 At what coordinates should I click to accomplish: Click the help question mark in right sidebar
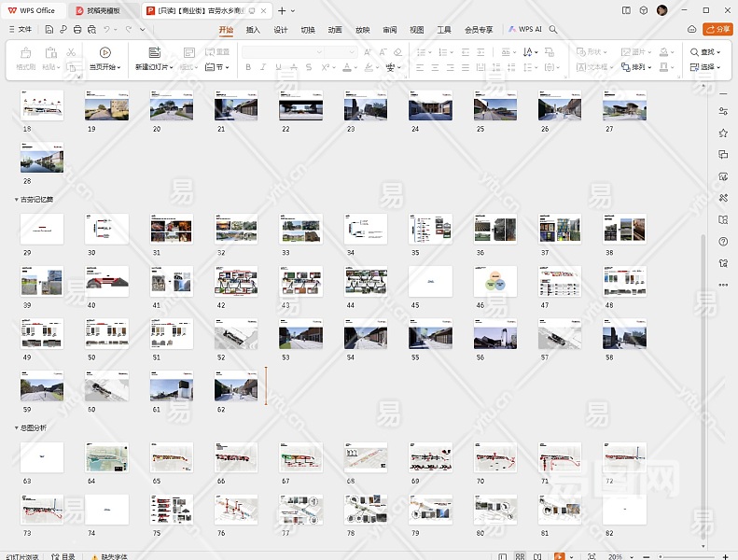(x=723, y=242)
